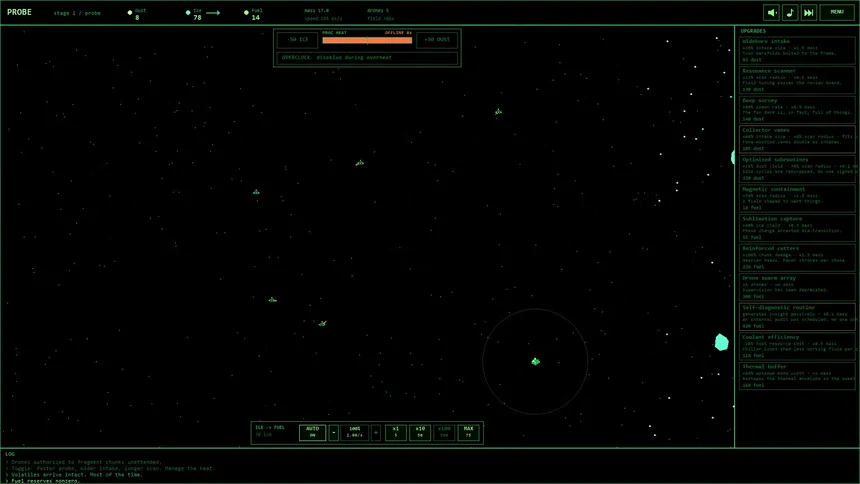Click the fast-forward speed icon

pyautogui.click(x=808, y=13)
